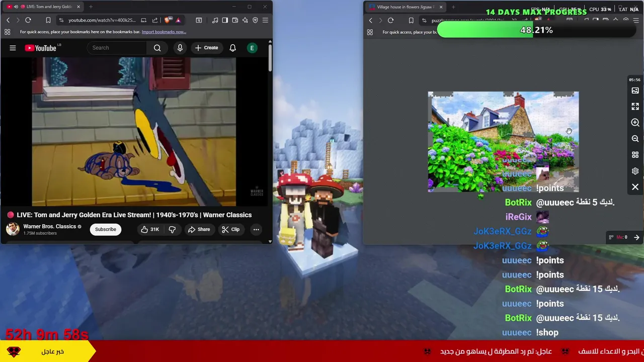Open the music playlist icon in toolbar

[215, 20]
